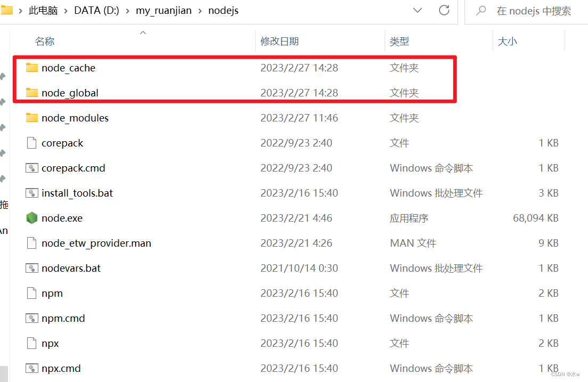Click the 2023/2/27 11:46 date cell
Image resolution: width=588 pixels, height=382 pixels.
299,118
